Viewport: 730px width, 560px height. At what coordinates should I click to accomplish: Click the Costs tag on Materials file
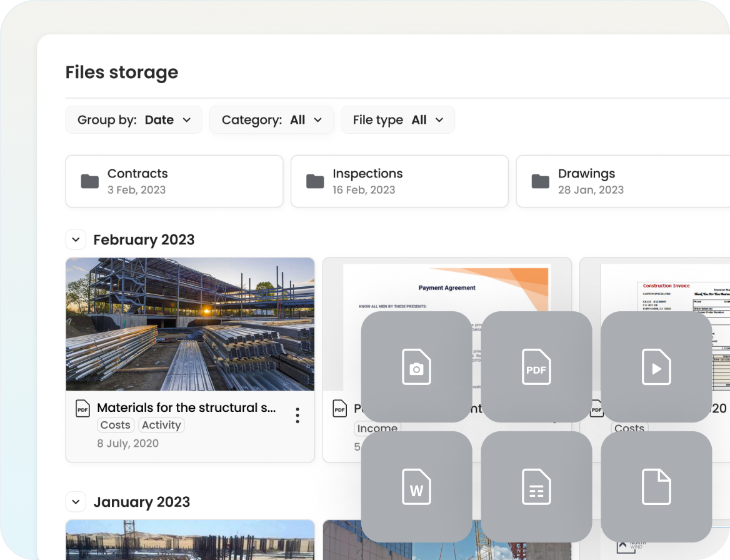tap(116, 425)
